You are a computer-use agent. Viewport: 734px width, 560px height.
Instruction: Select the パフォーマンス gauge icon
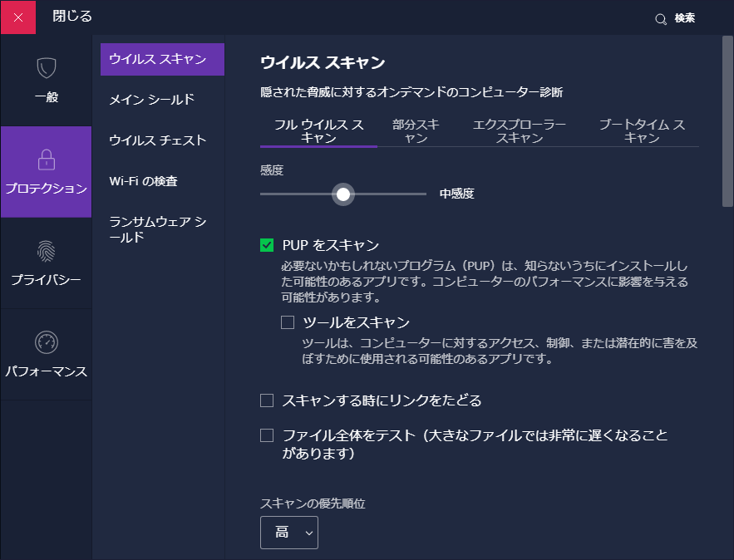point(47,342)
